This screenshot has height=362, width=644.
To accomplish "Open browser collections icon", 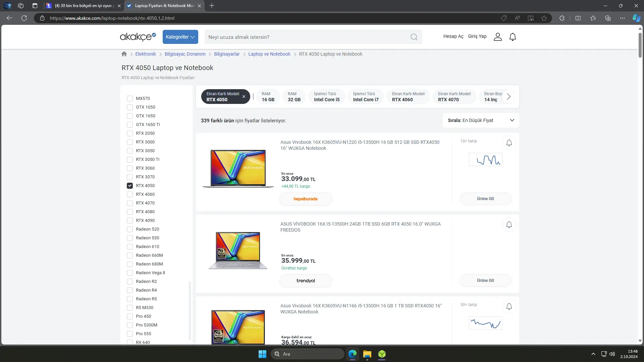I will 608,18.
